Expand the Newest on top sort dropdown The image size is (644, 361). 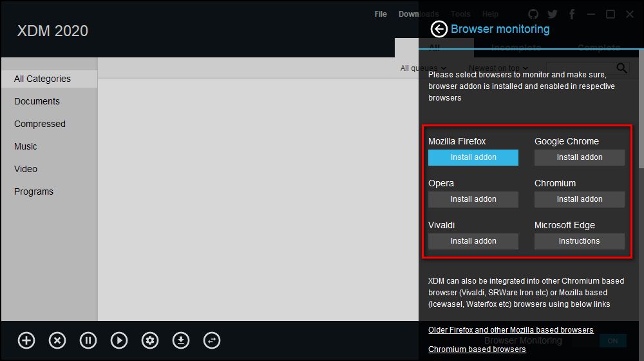(x=498, y=68)
